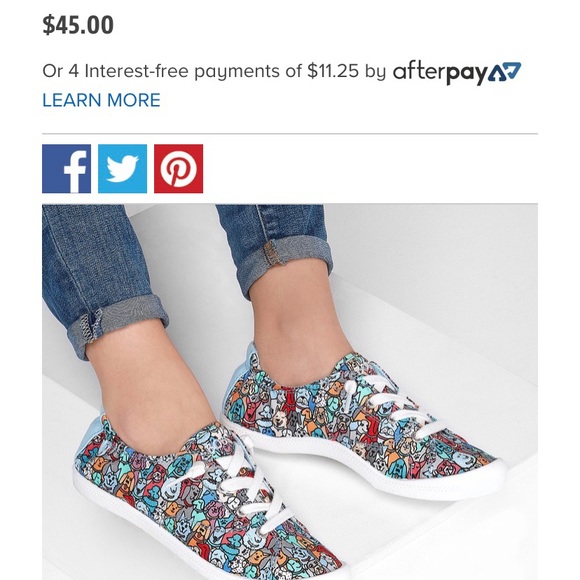
Task: Click the dog pattern on front sneaker side
Action: click(x=155, y=492)
